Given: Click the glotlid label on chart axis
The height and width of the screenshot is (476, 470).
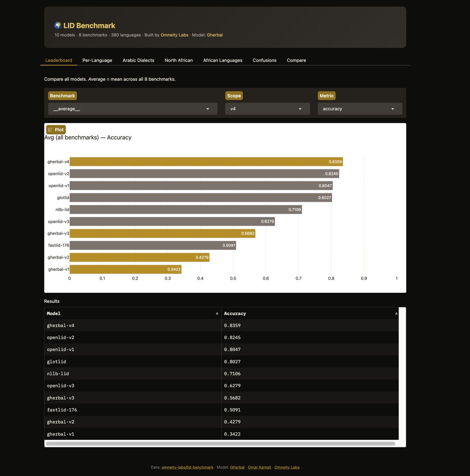Looking at the screenshot, I should pos(63,198).
